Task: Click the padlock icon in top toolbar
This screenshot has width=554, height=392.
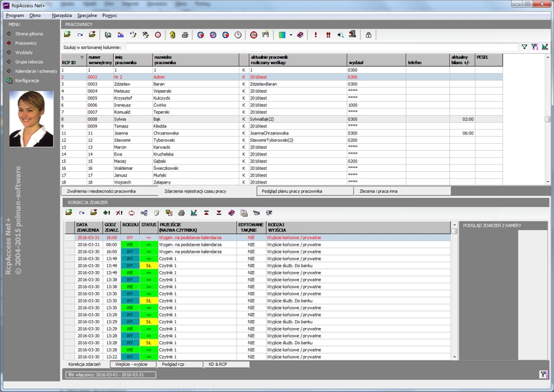Action: [368, 35]
